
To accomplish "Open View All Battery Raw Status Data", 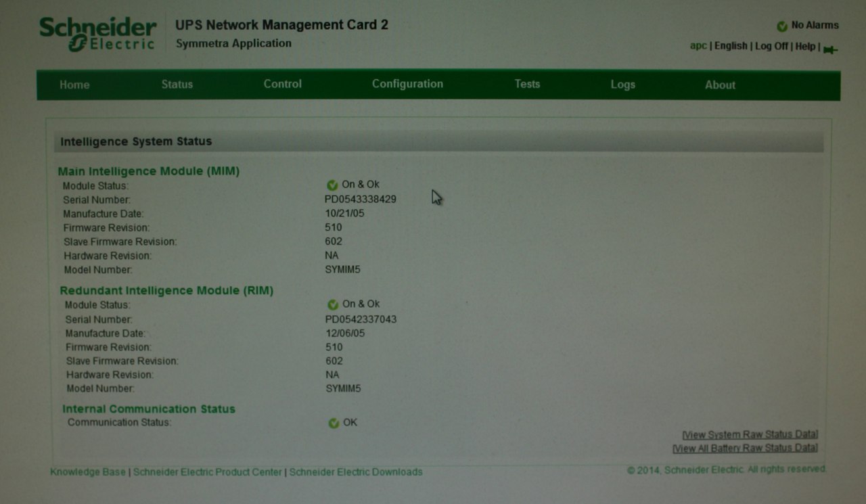I will point(745,448).
